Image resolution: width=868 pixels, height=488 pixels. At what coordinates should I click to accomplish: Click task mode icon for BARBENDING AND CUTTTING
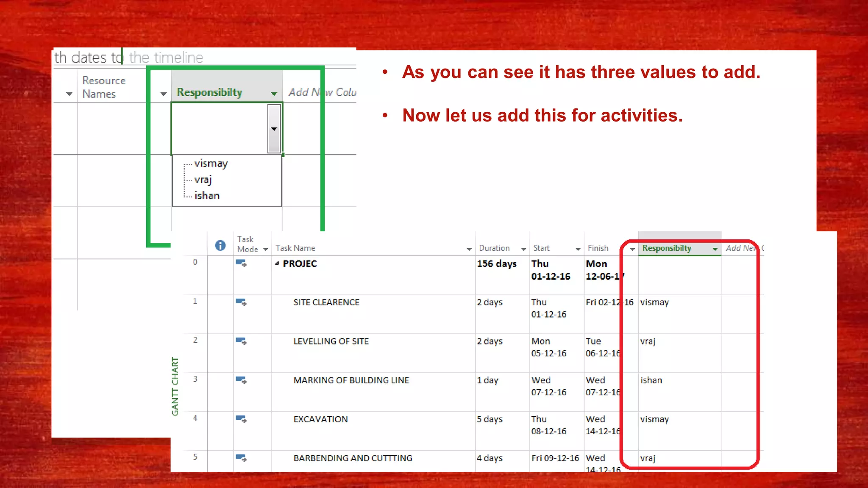241,458
